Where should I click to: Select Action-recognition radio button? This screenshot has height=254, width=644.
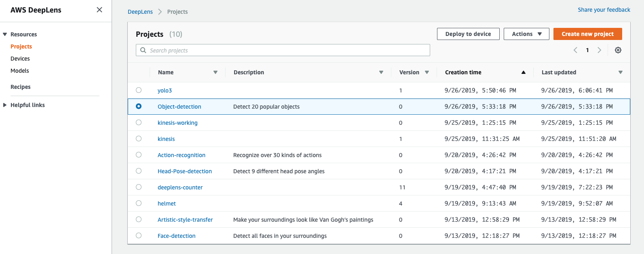(139, 155)
